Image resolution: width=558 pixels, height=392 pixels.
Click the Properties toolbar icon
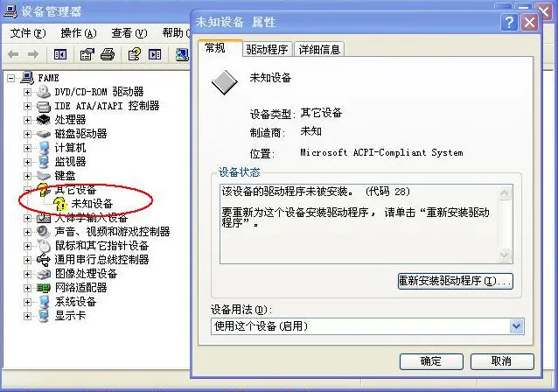[87, 54]
